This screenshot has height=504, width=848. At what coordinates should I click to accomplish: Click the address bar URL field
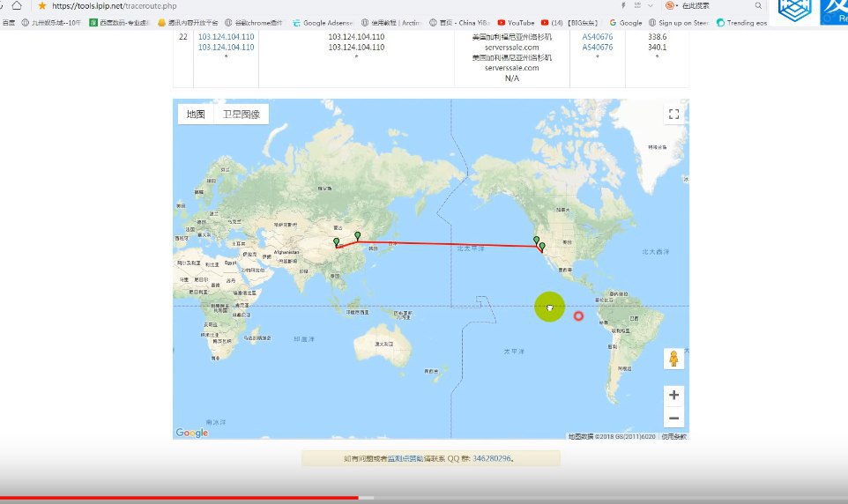click(x=264, y=6)
